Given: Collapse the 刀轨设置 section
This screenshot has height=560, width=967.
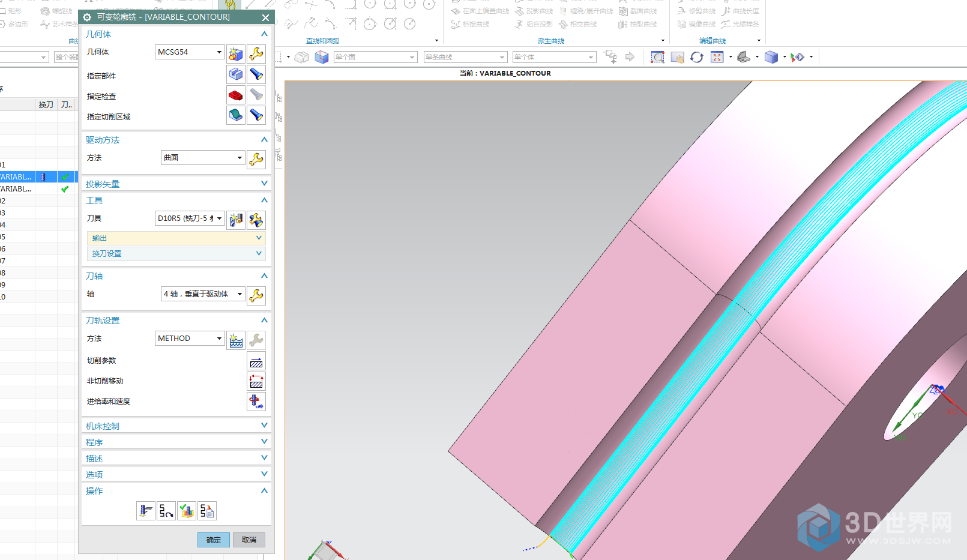Looking at the screenshot, I should pos(264,321).
